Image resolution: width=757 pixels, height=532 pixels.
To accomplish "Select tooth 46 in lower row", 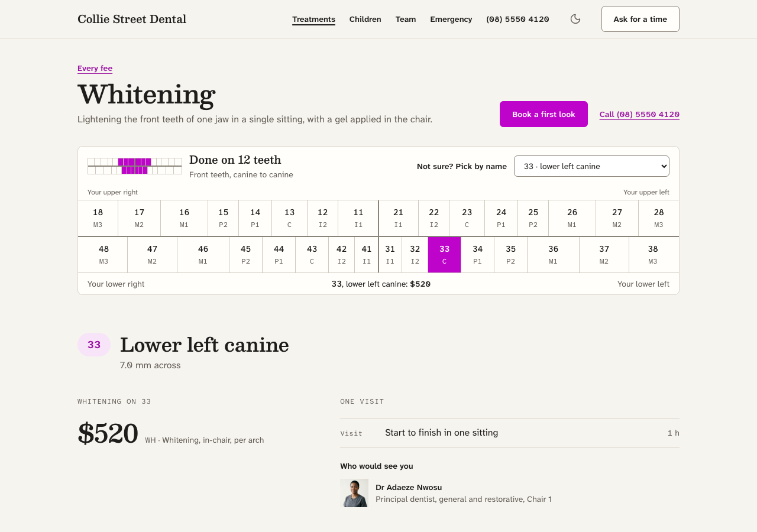I will 203,255.
